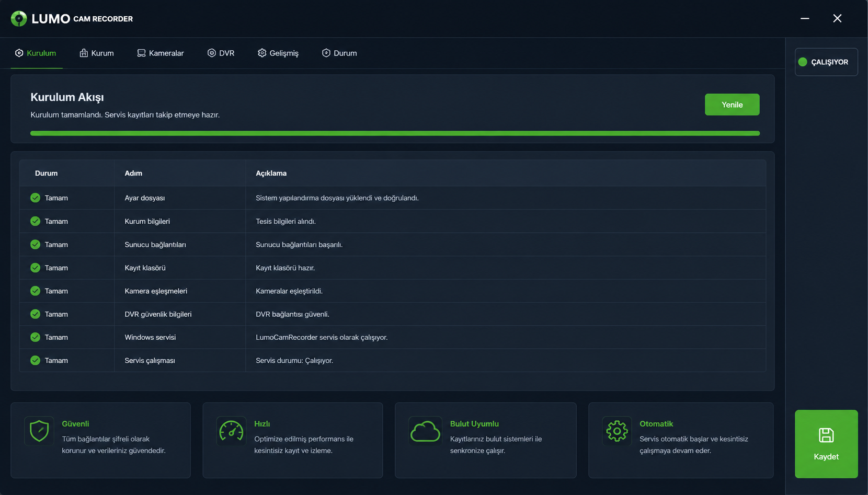Click the checkmark icon for Kayıt klasörü
The image size is (868, 495).
tap(35, 268)
